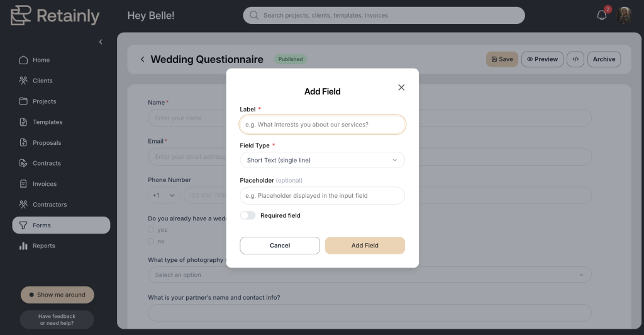Click the Preview eye button

[x=542, y=59]
